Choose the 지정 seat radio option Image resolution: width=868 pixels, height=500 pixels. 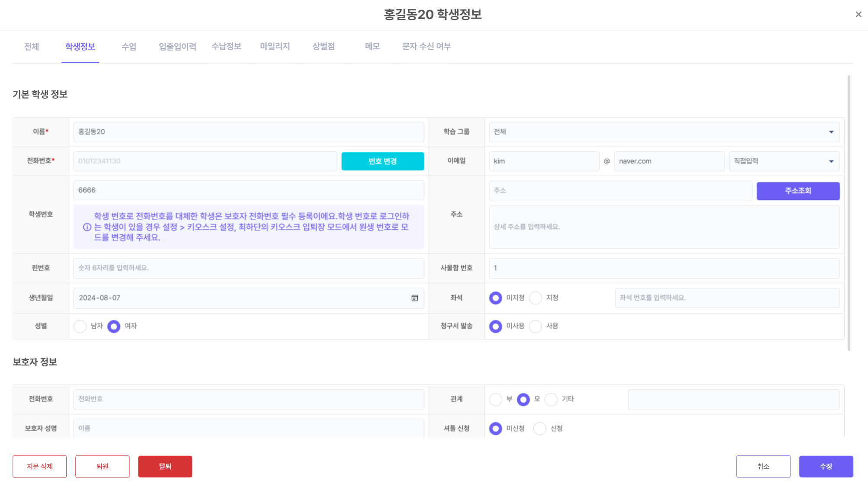click(x=536, y=298)
